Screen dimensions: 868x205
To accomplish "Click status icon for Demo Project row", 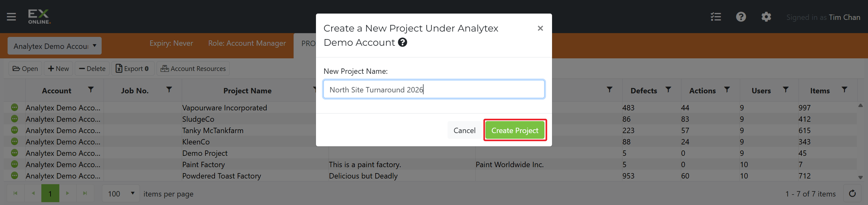I will pos(15,153).
